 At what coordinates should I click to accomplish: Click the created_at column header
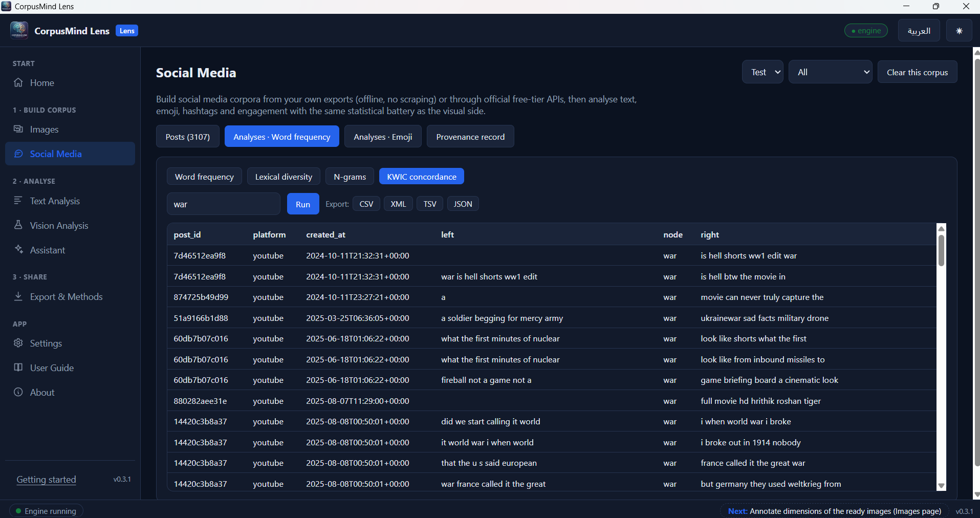[325, 234]
